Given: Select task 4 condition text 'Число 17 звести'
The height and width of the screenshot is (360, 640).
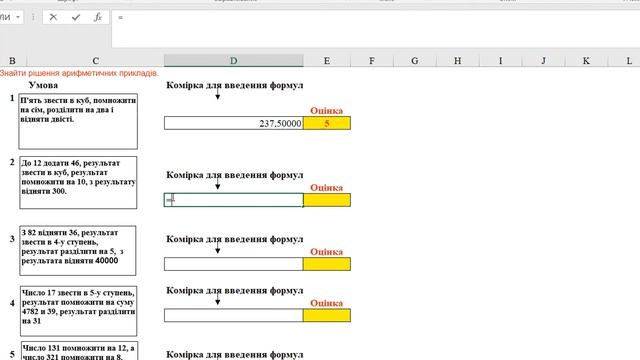Looking at the screenshot, I should point(78,311).
